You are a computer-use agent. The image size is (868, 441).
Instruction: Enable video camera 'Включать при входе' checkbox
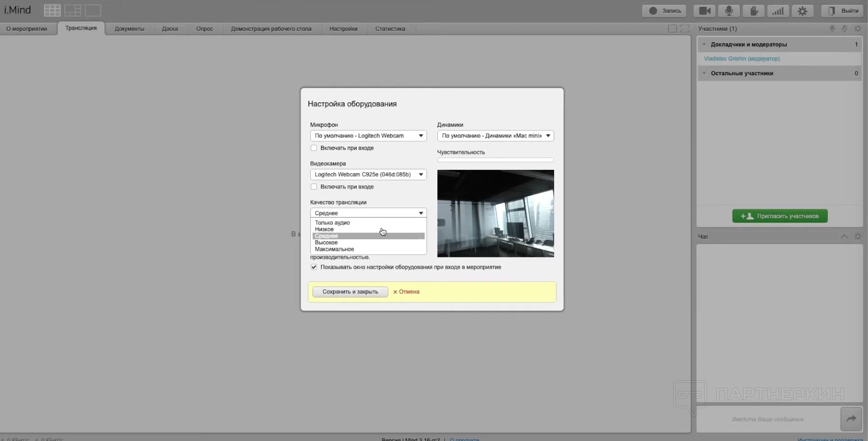pyautogui.click(x=314, y=187)
